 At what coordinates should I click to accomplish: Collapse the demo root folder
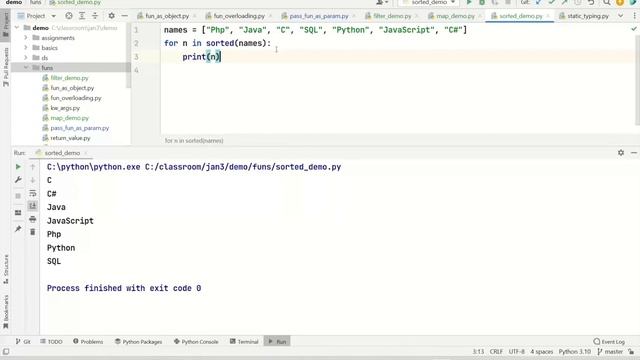[x=17, y=28]
